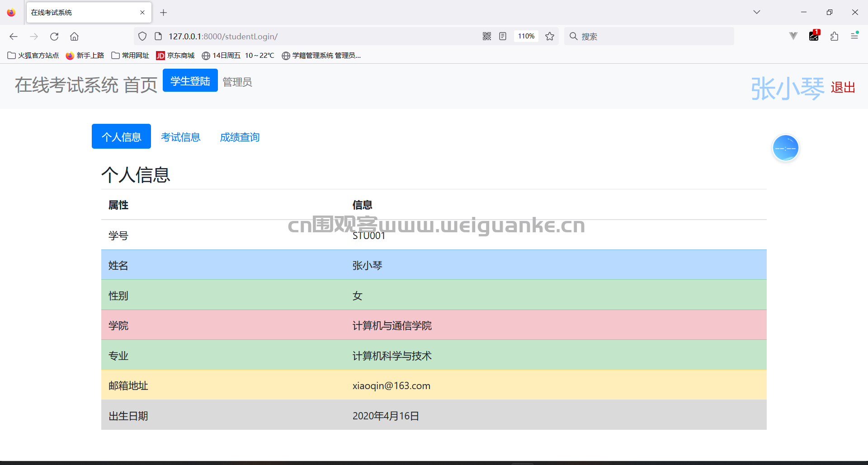The width and height of the screenshot is (868, 465).
Task: Log out via the red 退出 link
Action: coord(843,87)
